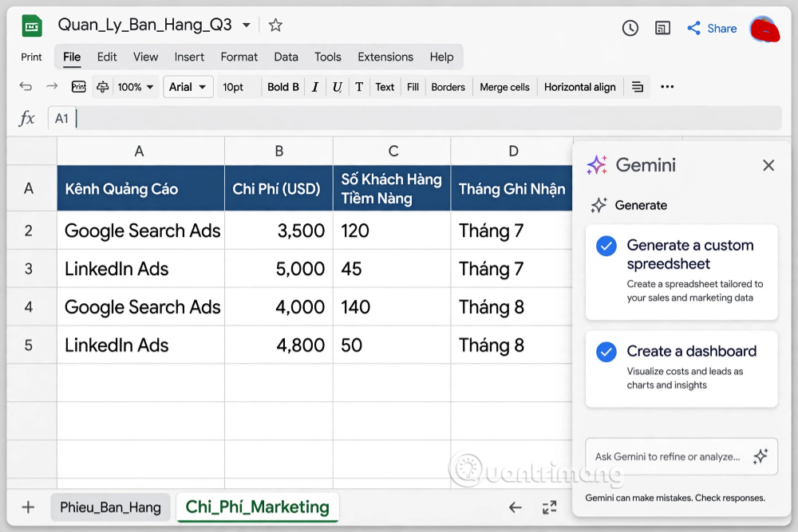This screenshot has height=532, width=798.
Task: Switch to Phieu_Ban_Hang sheet tab
Action: [x=110, y=507]
